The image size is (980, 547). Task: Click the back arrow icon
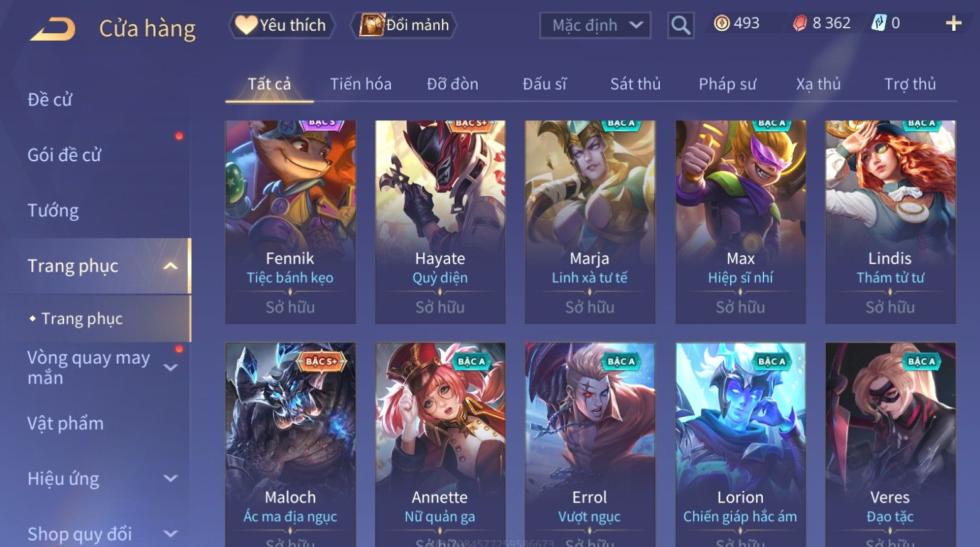coord(53,29)
